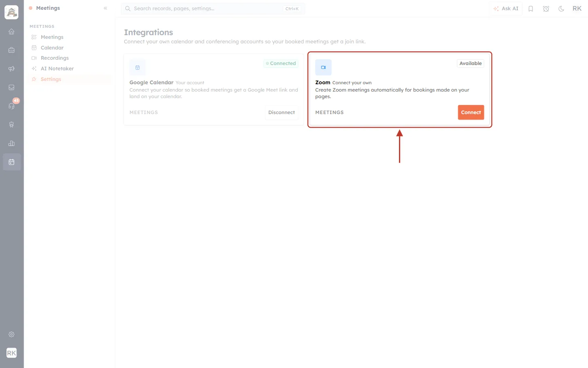Click the Google Calendar card icon
Viewport: 588px width, 368px height.
[x=138, y=67]
